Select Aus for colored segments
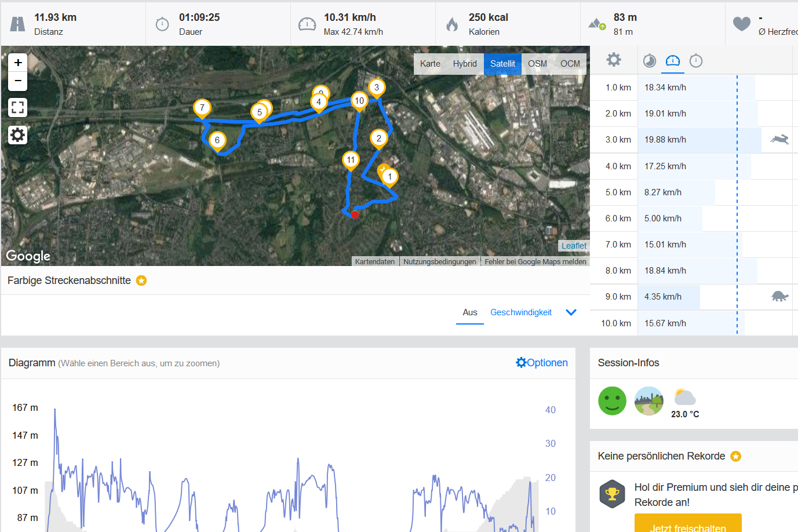Screen dimensions: 798x532 470,312
